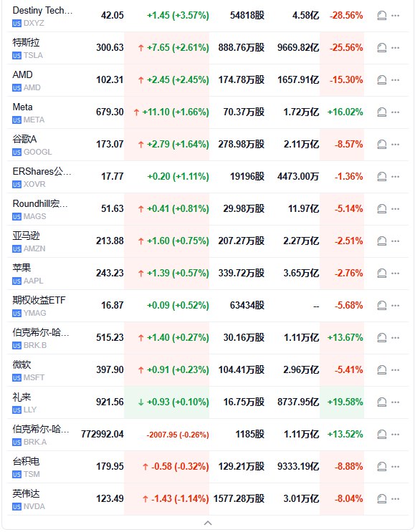This screenshot has width=415, height=532.
Task: Click alert bell in XOVR row
Action: tap(382, 177)
